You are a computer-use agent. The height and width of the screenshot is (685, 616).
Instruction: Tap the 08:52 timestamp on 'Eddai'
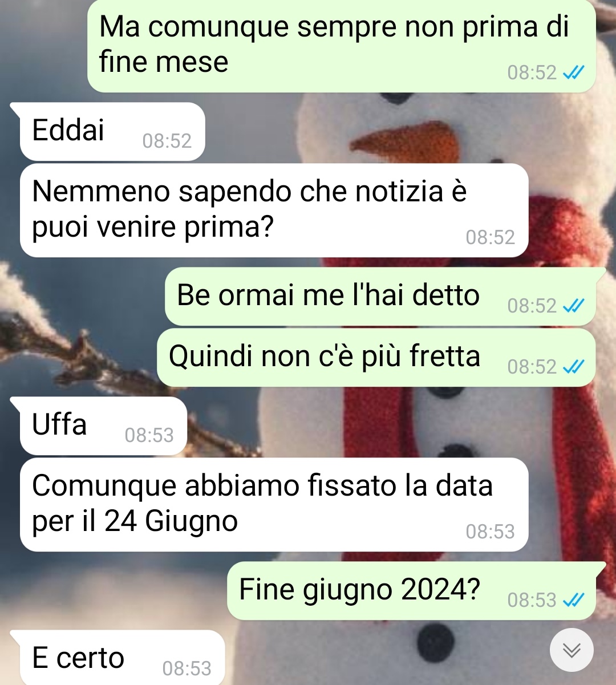click(167, 141)
